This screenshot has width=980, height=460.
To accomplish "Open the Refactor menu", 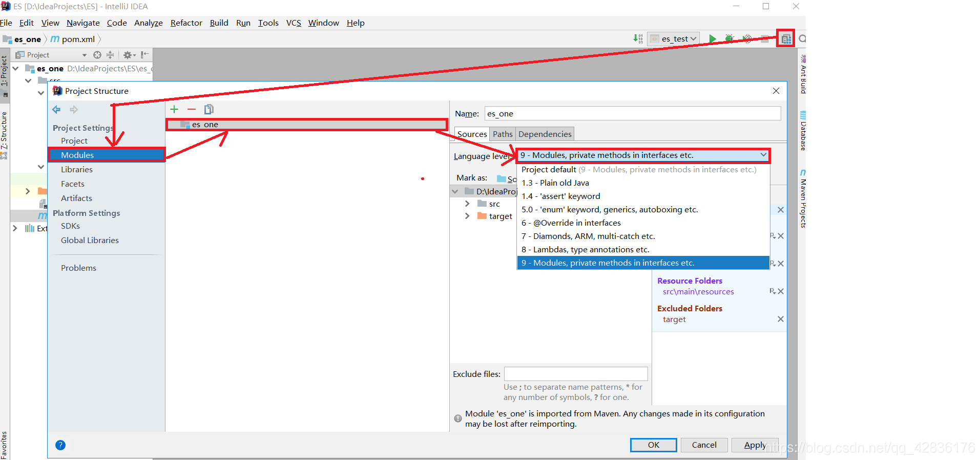I will coord(186,23).
